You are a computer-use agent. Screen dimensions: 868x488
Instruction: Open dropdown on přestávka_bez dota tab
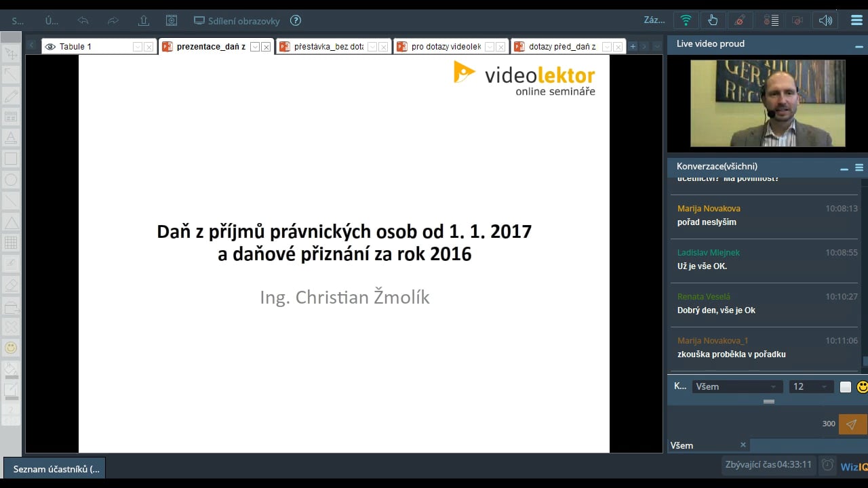pos(373,47)
